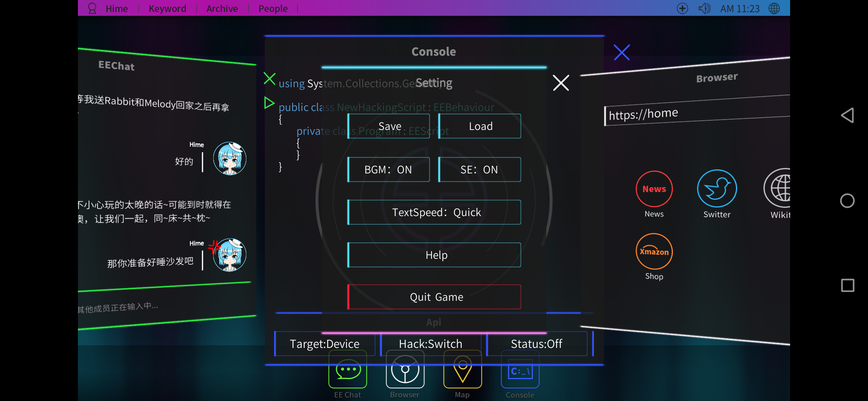Toggle the SE: ON setting
The width and height of the screenshot is (868, 401).
(480, 170)
